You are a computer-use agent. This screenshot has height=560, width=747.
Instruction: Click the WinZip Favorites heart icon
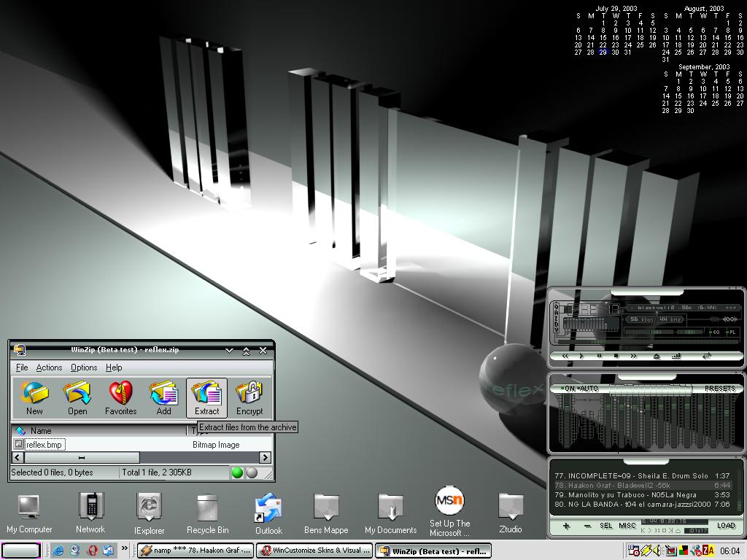click(120, 393)
